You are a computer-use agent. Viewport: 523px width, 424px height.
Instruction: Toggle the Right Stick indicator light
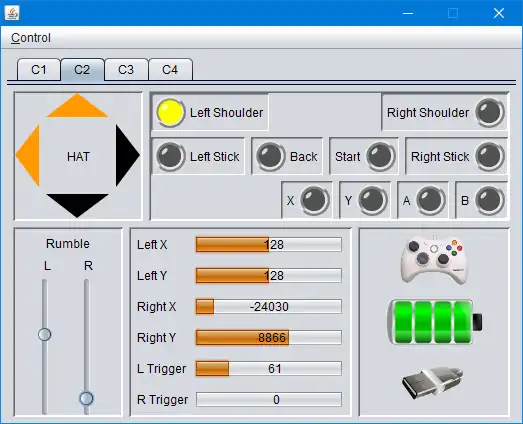click(490, 156)
